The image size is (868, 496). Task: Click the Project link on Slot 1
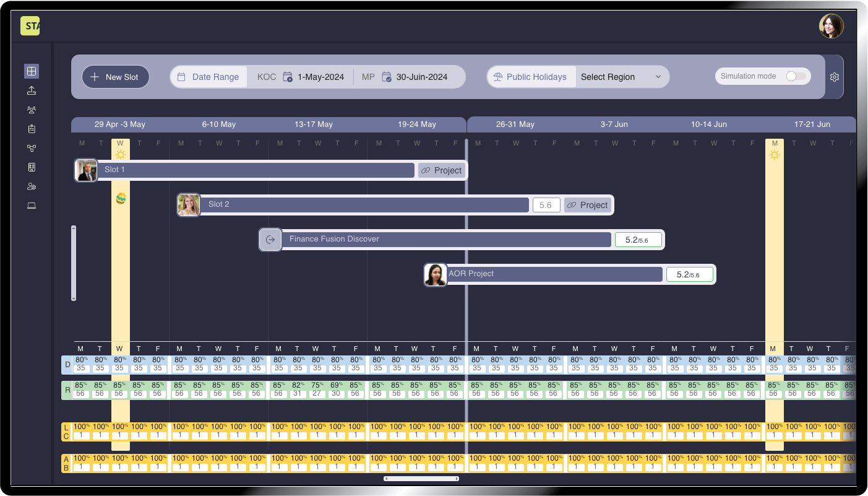pyautogui.click(x=441, y=170)
